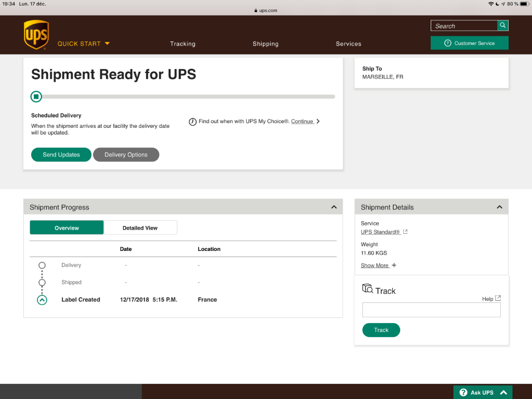Click the tracking number input field
Viewport: 532px width, 399px height.
click(x=431, y=310)
